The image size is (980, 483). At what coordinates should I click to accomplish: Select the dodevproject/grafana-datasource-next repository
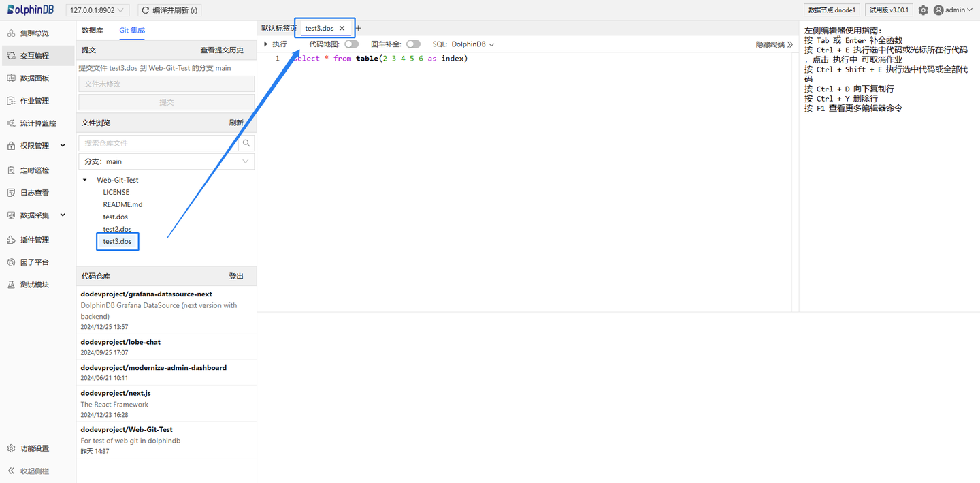pos(167,311)
